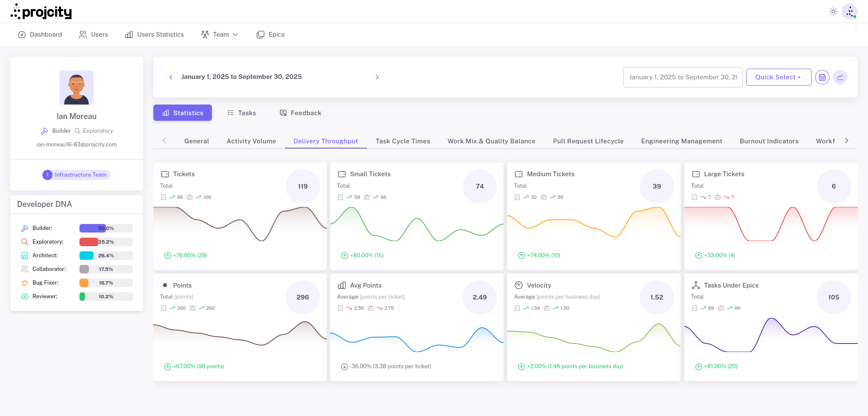The height and width of the screenshot is (416, 868).
Task: Toggle the Statistics view
Action: 182,113
